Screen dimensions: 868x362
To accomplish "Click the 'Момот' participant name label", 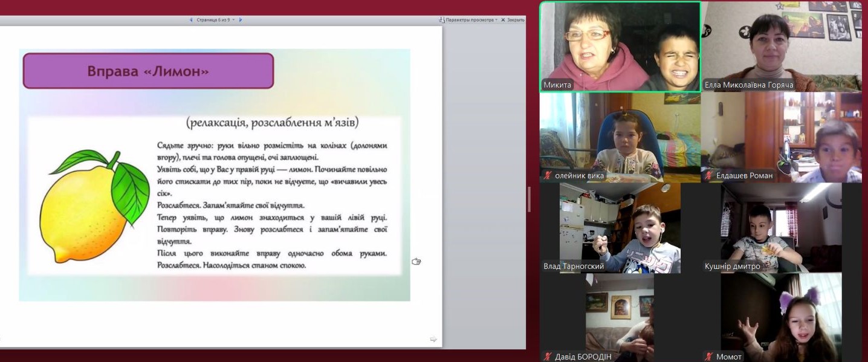I will (x=728, y=357).
